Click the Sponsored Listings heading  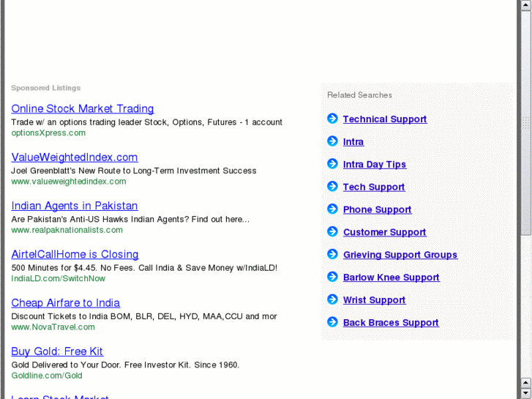pyautogui.click(x=46, y=88)
